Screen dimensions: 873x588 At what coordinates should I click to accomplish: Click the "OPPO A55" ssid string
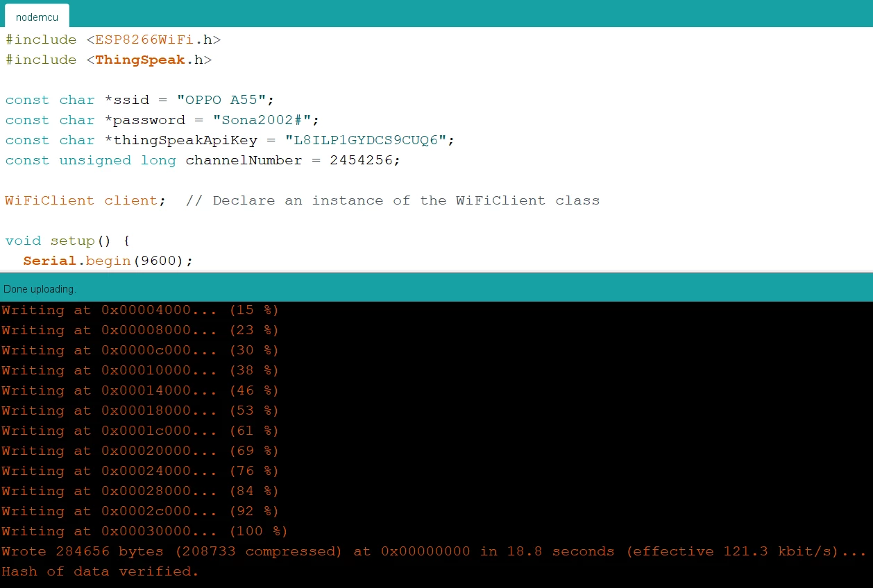(226, 100)
